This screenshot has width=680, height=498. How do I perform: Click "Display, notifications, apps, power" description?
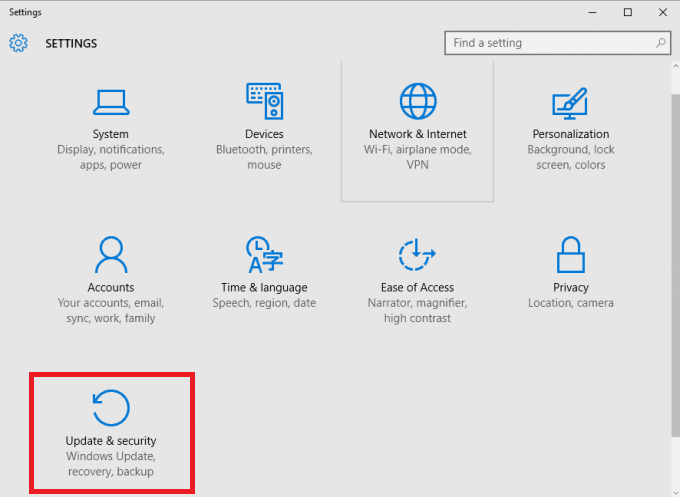(x=111, y=157)
